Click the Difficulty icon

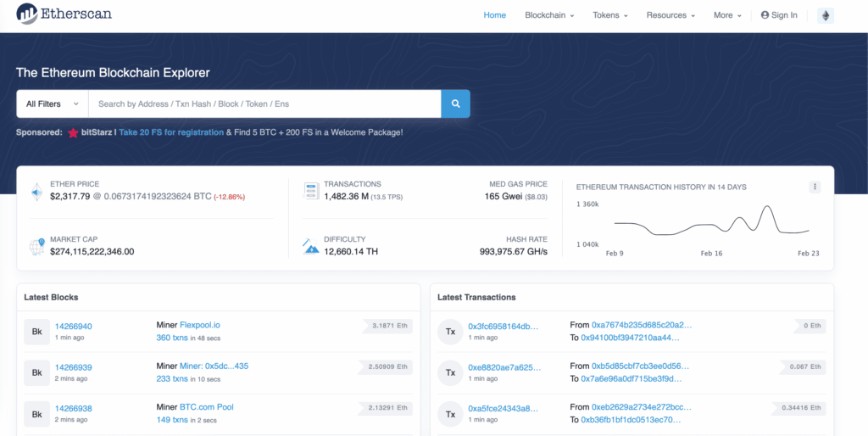[310, 246]
